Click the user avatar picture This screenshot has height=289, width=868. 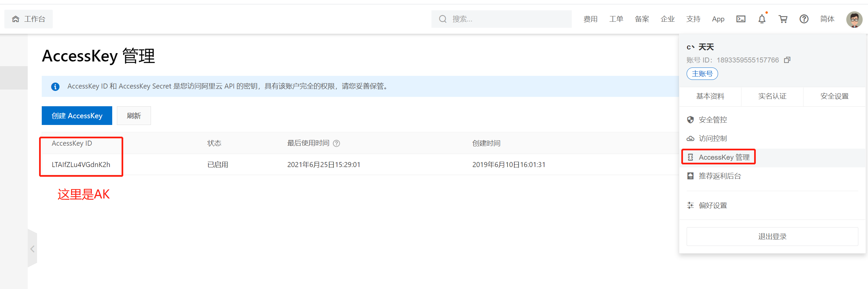point(854,19)
